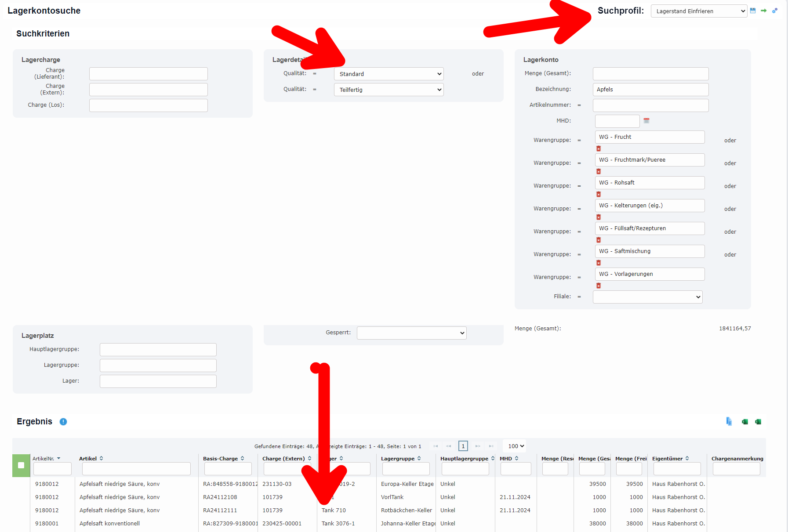
Task: Click the blue info icon next to Ergebnis
Action: pos(63,422)
